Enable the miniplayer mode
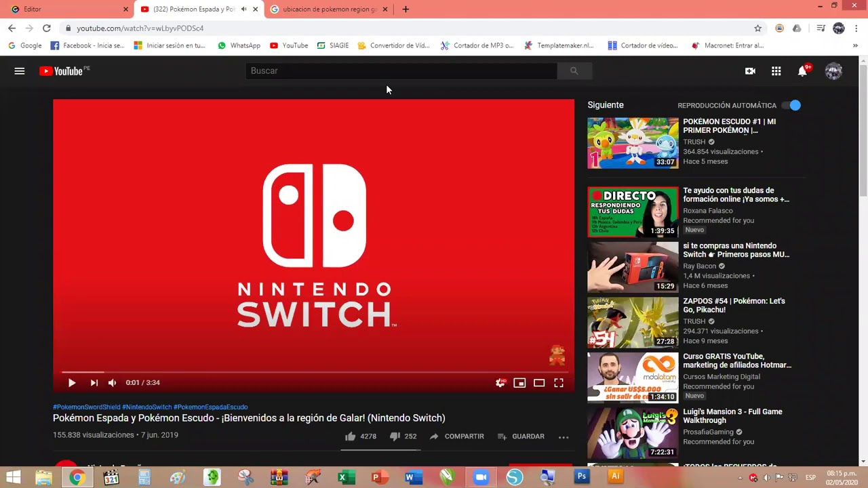 (519, 383)
